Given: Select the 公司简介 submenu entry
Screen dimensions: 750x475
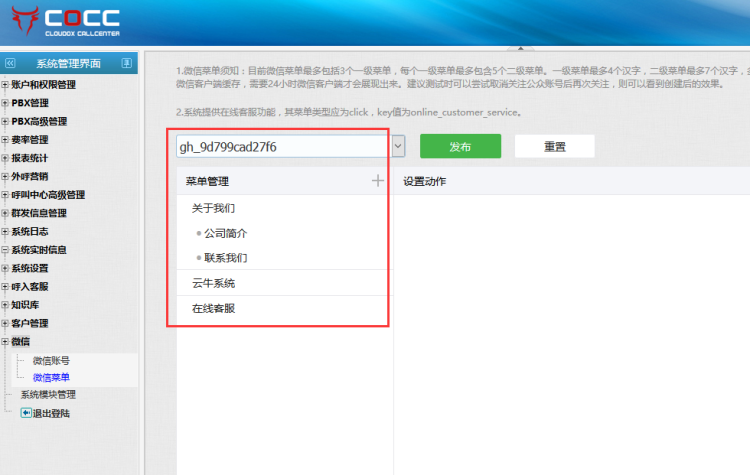Looking at the screenshot, I should (225, 233).
